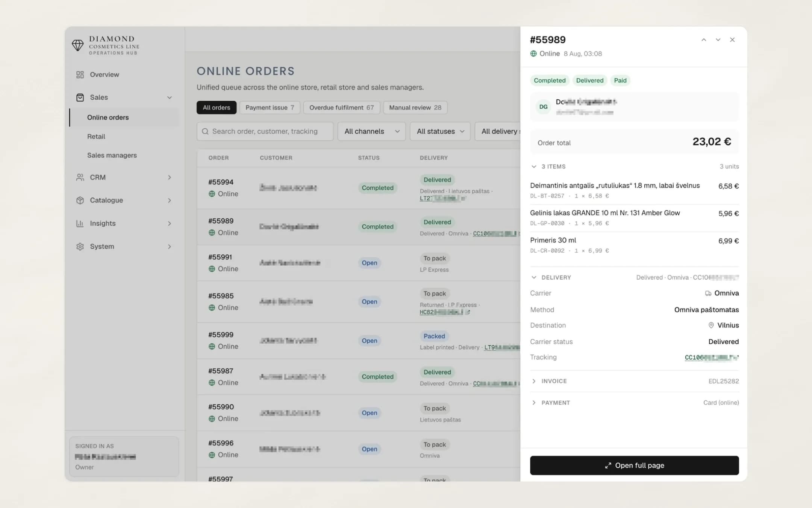
Task: Select the Manual review filter tab
Action: click(415, 108)
